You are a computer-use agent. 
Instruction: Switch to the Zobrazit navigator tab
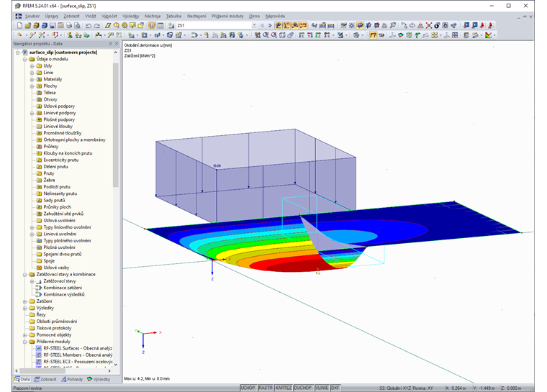point(45,379)
